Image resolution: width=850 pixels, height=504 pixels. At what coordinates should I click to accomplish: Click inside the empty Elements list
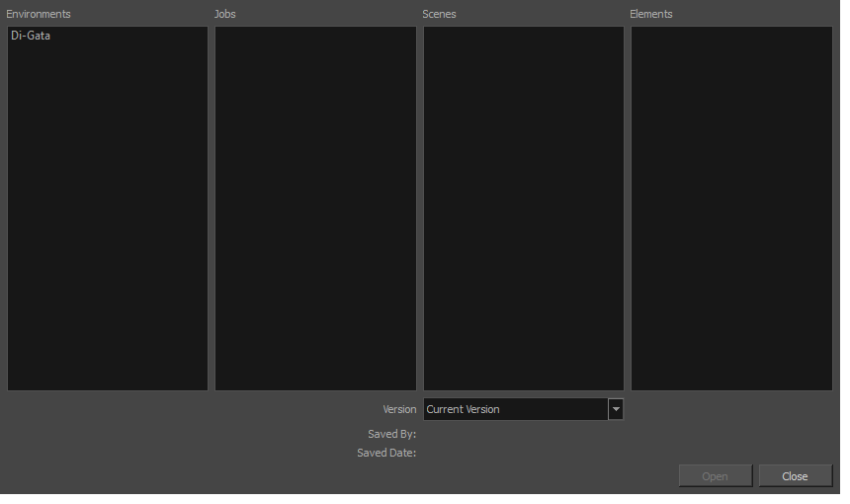coord(731,208)
